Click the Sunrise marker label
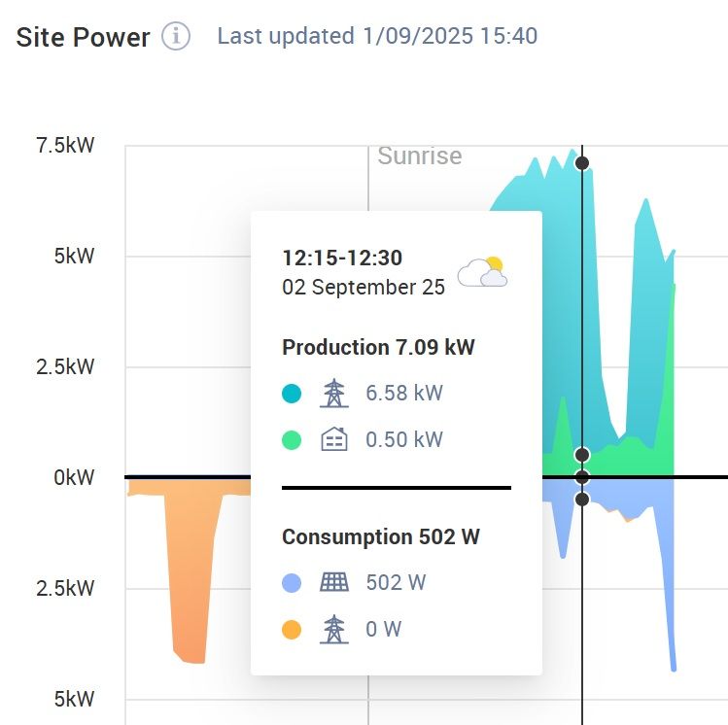This screenshot has width=728, height=725. point(420,155)
